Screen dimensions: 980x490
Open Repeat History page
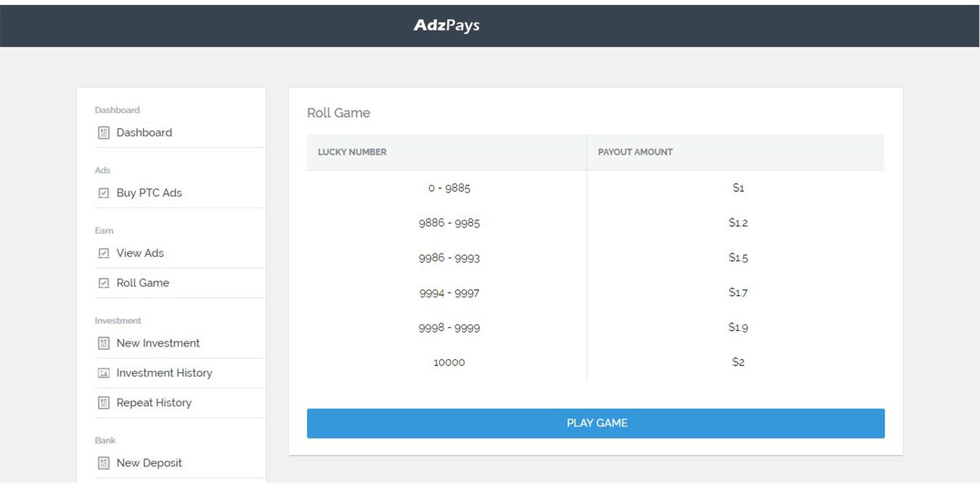(x=154, y=403)
